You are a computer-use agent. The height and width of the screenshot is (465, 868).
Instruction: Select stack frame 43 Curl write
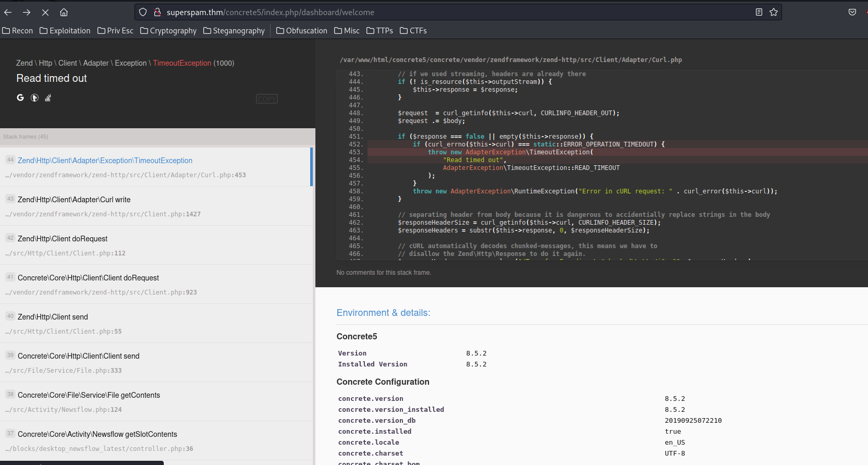tap(156, 206)
